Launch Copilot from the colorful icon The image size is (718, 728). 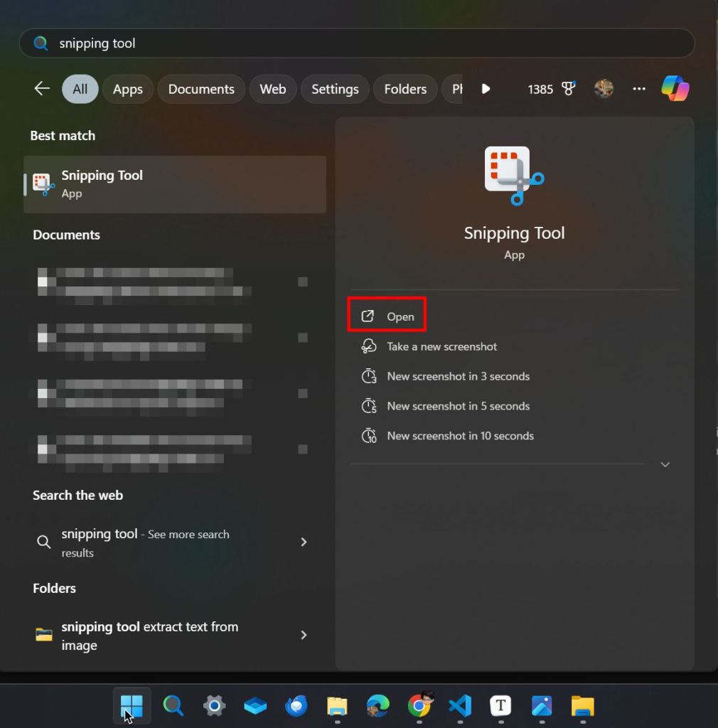(675, 88)
